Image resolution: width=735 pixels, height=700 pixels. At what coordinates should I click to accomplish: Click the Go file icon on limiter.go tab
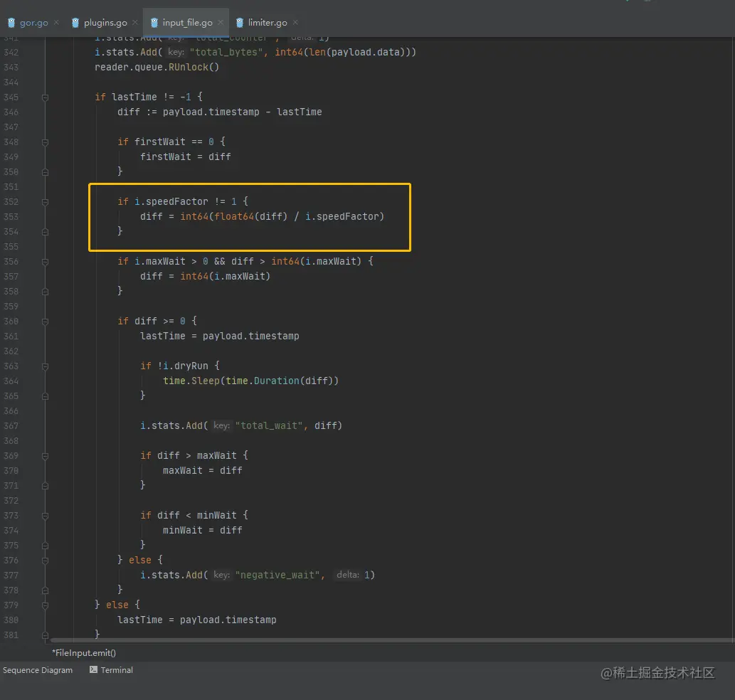(x=240, y=23)
